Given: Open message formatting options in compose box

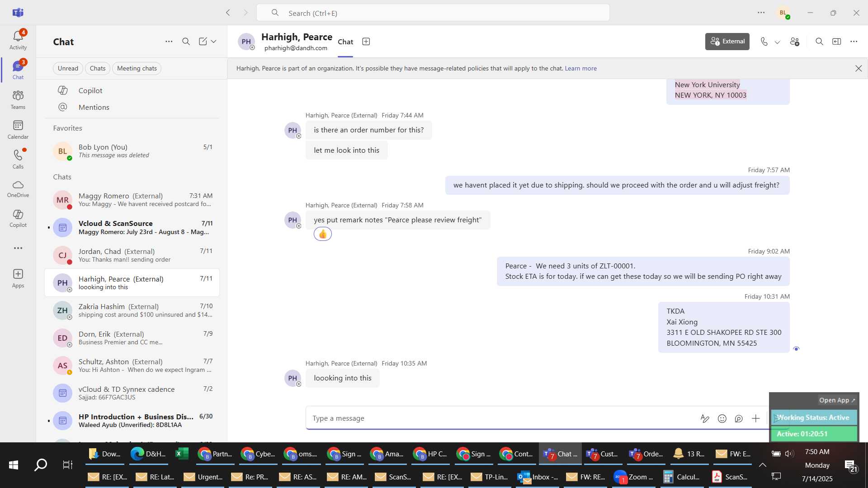Looking at the screenshot, I should point(705,418).
